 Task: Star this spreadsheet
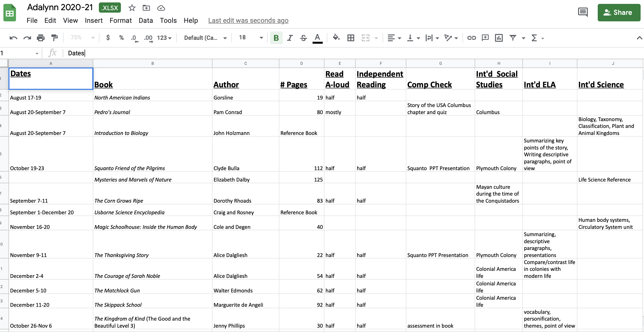(x=132, y=8)
